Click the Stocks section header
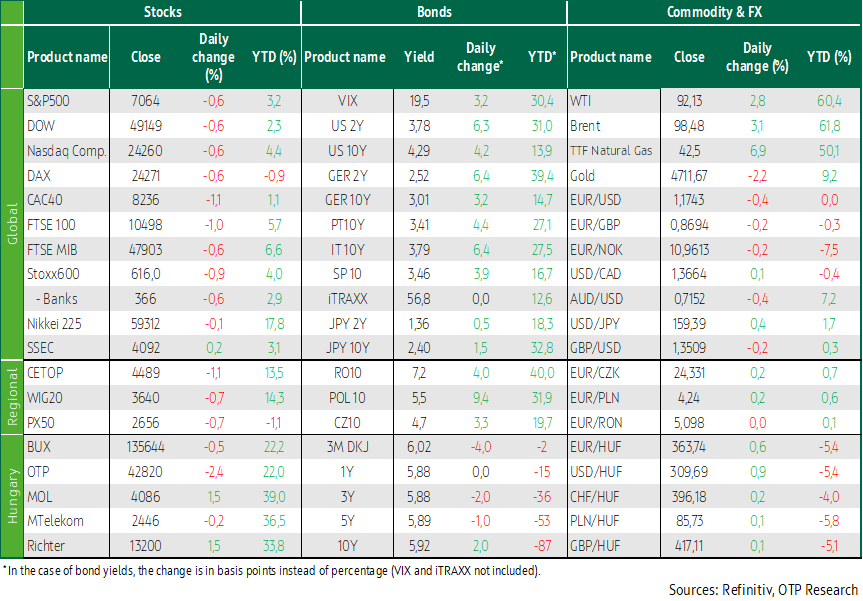 click(162, 13)
